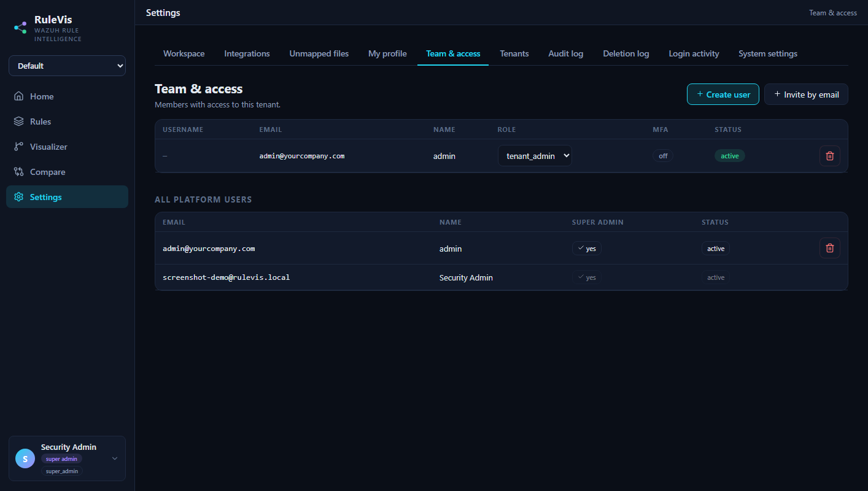
Task: Click the RuleVis logo icon
Action: click(x=20, y=28)
